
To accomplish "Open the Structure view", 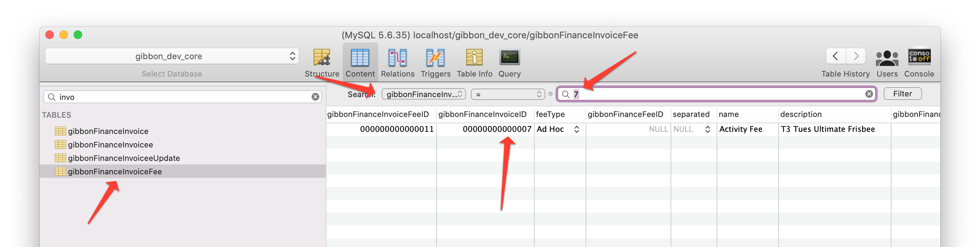I will [322, 63].
